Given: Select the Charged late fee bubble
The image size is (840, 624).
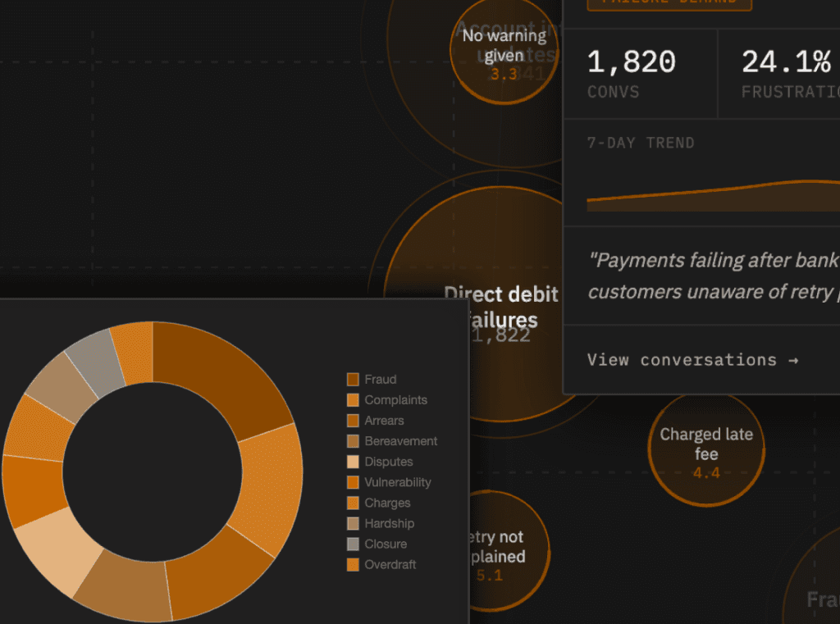Looking at the screenshot, I should tap(706, 450).
